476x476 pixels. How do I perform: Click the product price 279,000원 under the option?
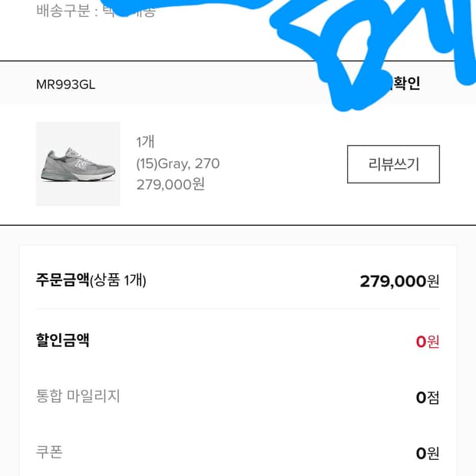click(170, 184)
